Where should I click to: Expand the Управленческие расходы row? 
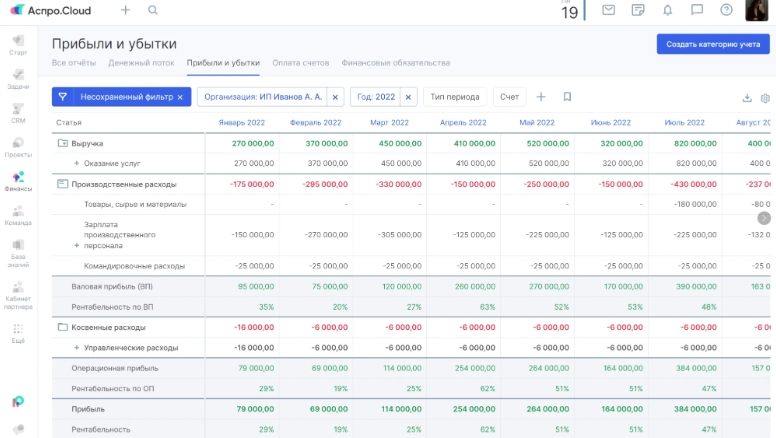click(x=76, y=347)
